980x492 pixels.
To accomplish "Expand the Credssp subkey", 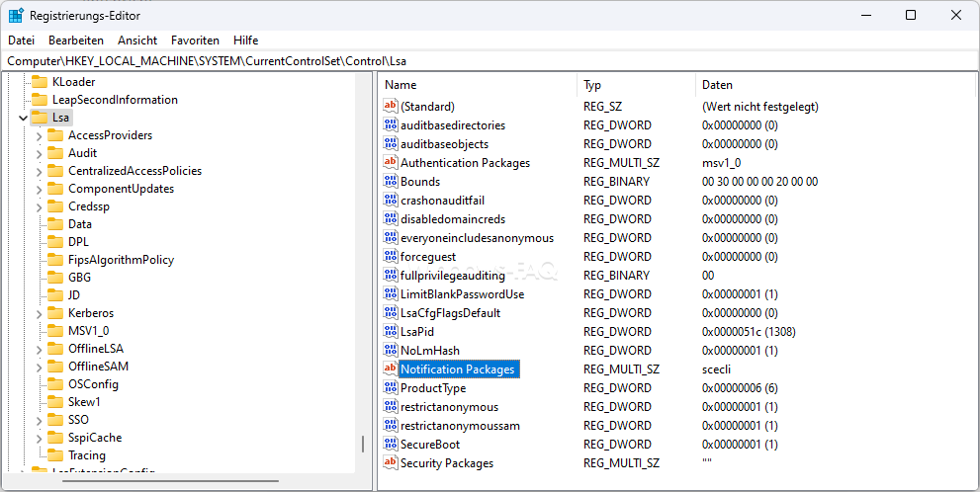I will [x=40, y=206].
